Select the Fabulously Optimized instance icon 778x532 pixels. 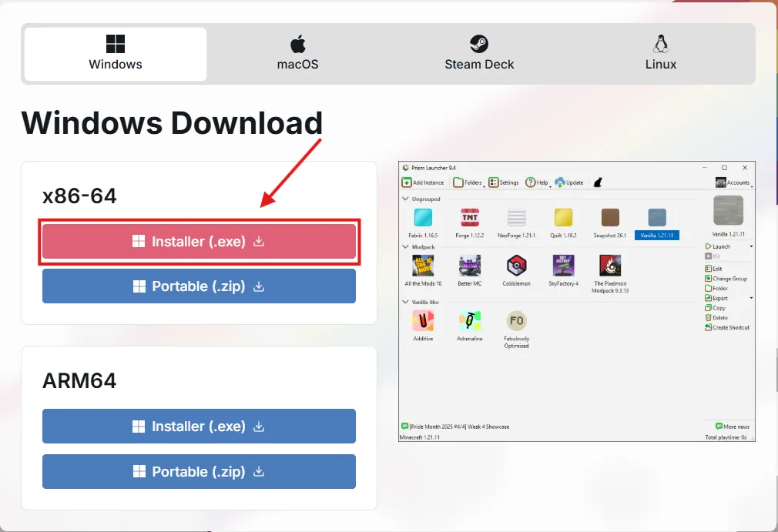[516, 321]
